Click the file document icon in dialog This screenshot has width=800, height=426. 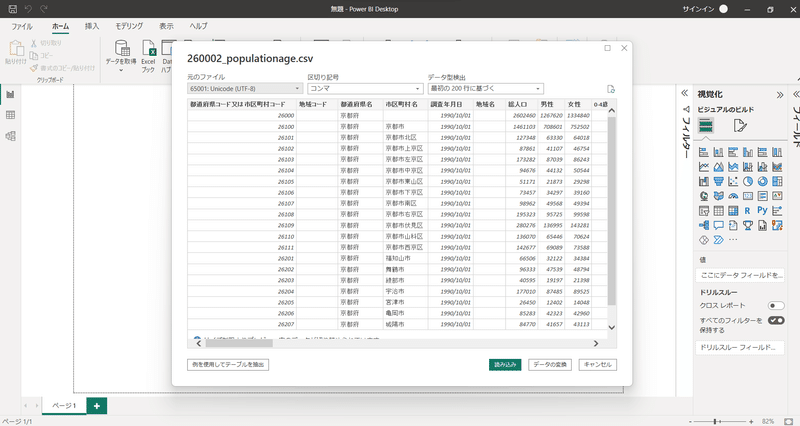(611, 89)
